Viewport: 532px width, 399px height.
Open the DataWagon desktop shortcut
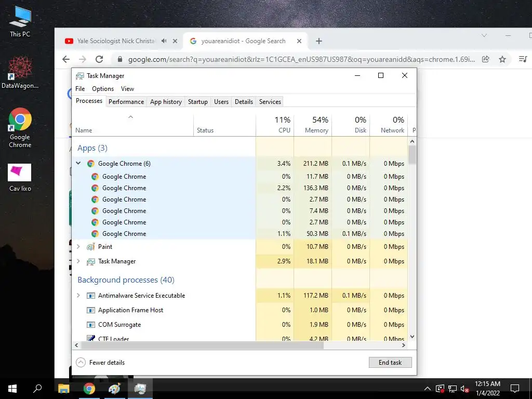(x=20, y=73)
